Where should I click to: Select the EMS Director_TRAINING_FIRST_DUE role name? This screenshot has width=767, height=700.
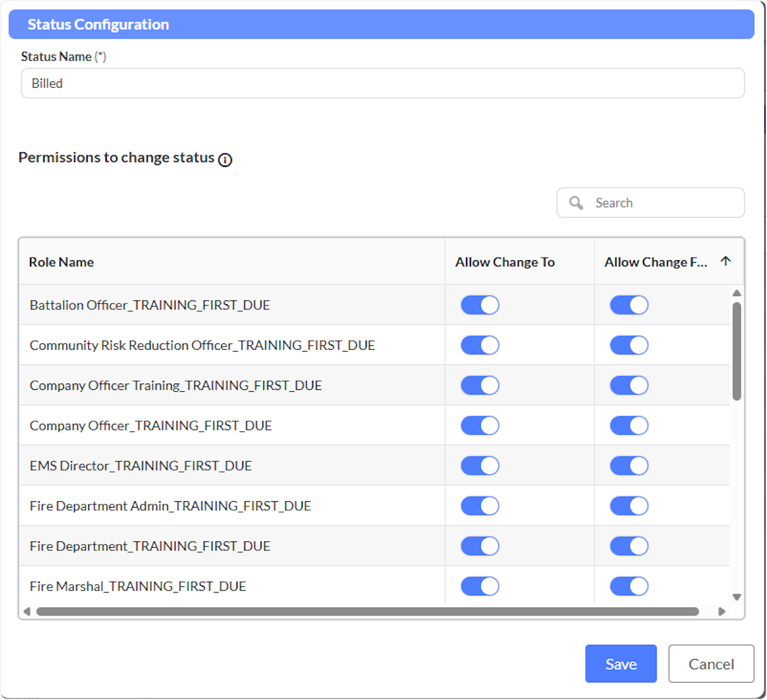click(x=141, y=465)
